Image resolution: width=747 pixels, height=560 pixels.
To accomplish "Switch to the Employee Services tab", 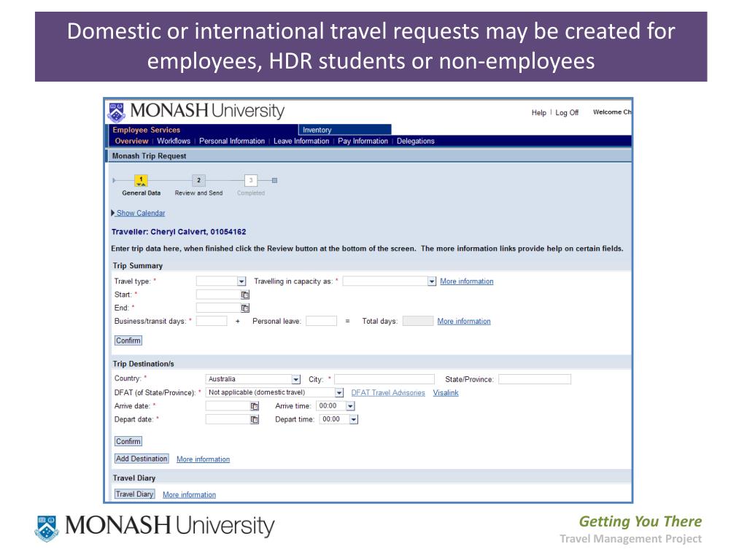I will [146, 130].
